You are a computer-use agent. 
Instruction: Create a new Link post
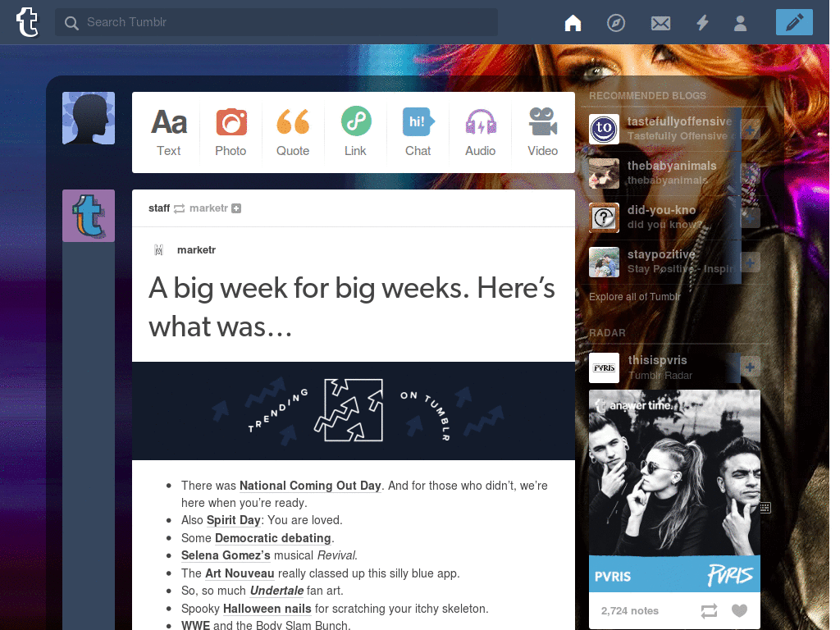pyautogui.click(x=356, y=132)
